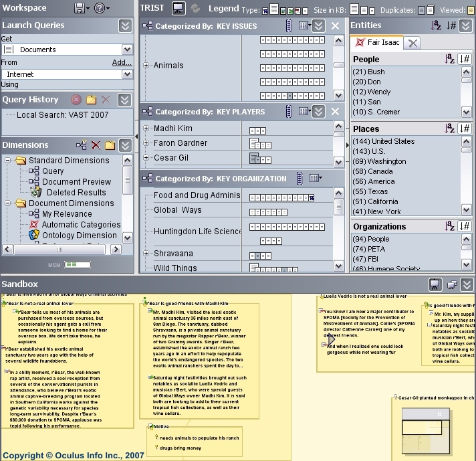Collapse the Standard Dimensions folder

pyautogui.click(x=8, y=161)
